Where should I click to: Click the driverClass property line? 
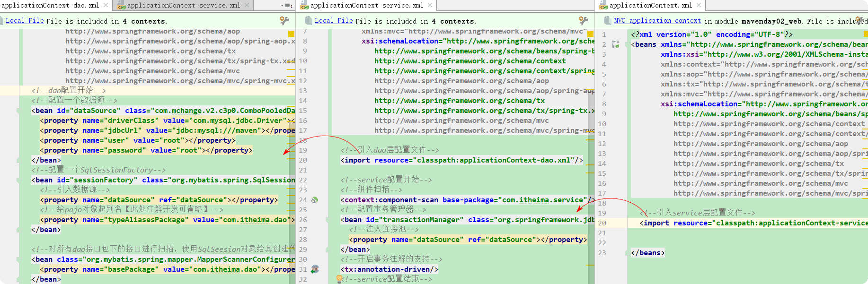pyautogui.click(x=168, y=120)
